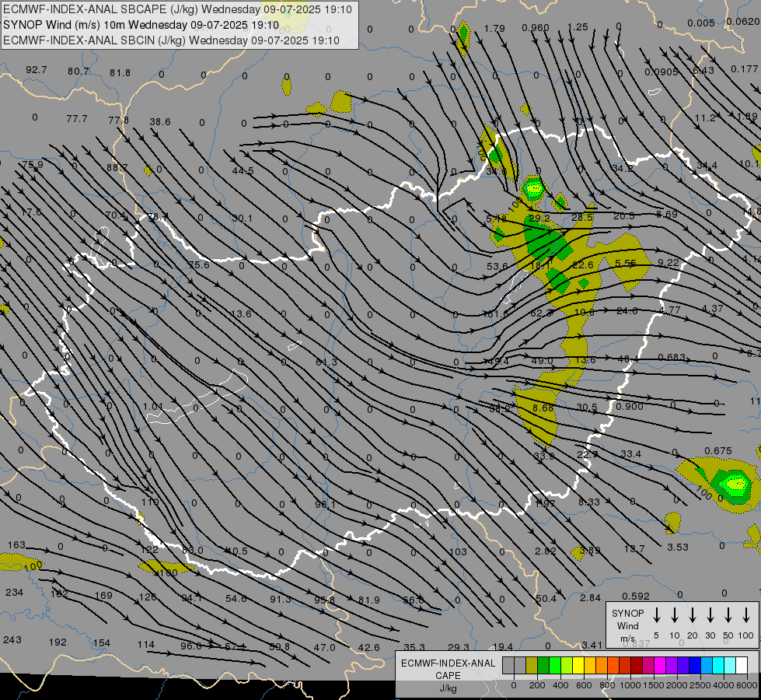Click the SBCIN title line at top
Image resolution: width=761 pixels, height=700 pixels.
[171, 40]
